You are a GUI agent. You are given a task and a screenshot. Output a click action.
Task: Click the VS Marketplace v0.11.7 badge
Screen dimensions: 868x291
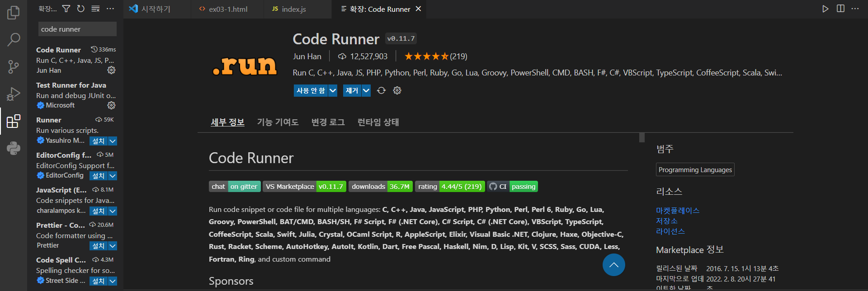pyautogui.click(x=304, y=187)
